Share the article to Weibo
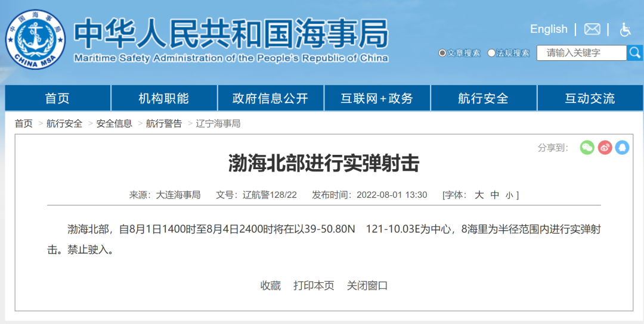This screenshot has width=644, height=324. click(605, 147)
